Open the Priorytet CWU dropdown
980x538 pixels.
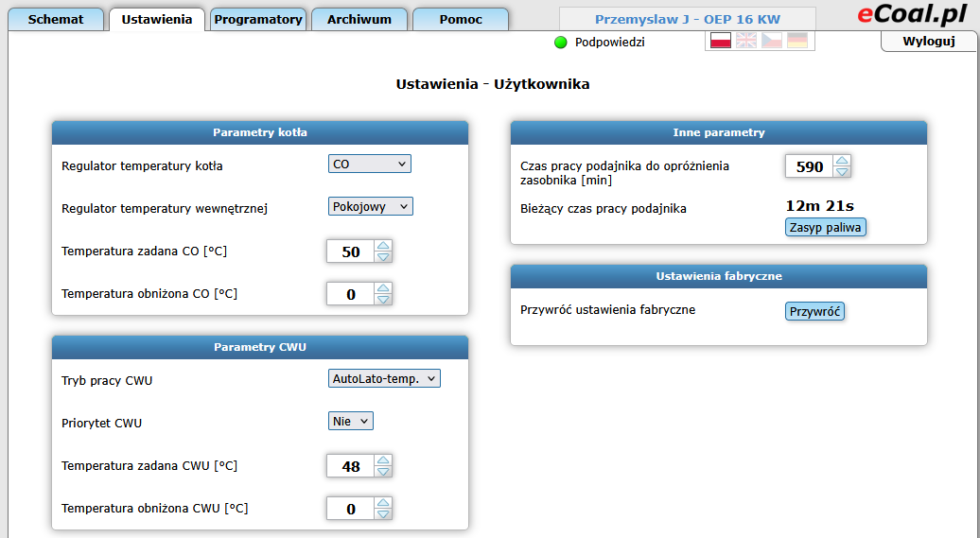[x=351, y=421]
